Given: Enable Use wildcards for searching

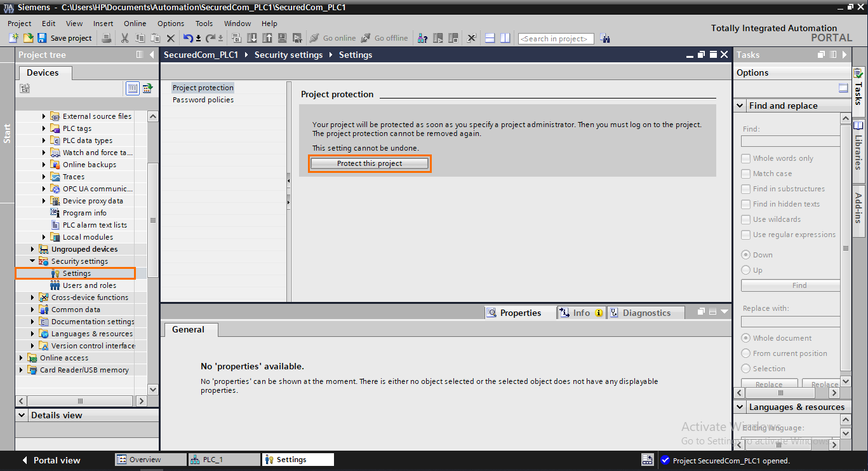Looking at the screenshot, I should click(x=745, y=219).
